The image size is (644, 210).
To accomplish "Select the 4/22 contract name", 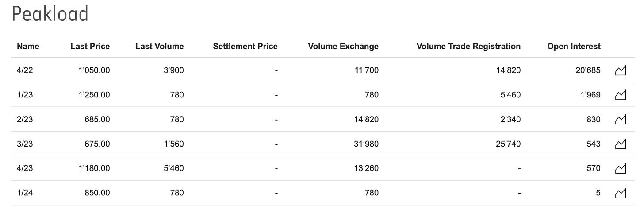I will 25,70.
